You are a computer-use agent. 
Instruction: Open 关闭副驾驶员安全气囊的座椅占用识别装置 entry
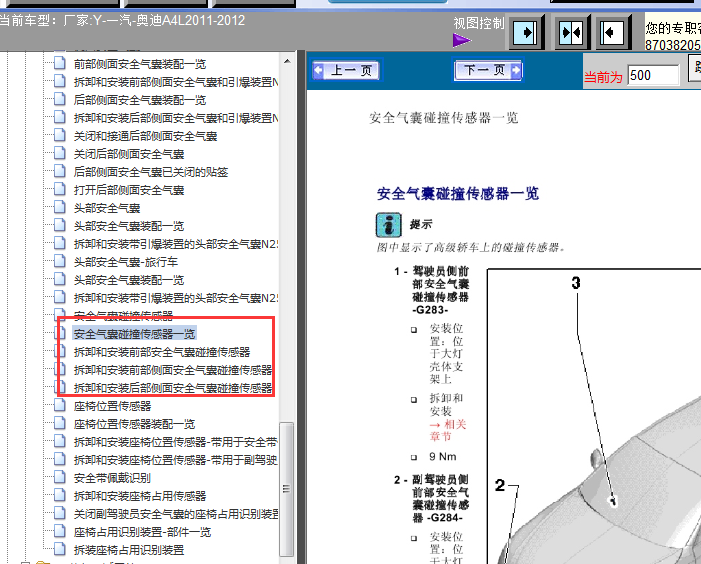coord(176,514)
